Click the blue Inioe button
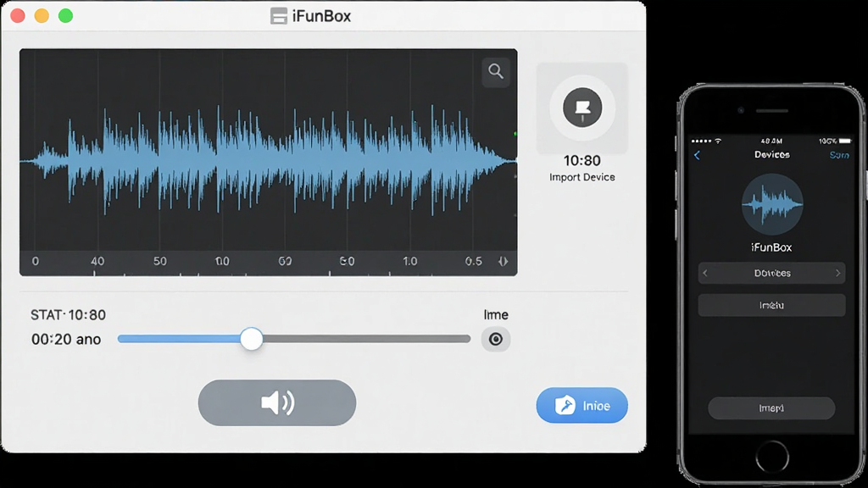 coord(581,406)
